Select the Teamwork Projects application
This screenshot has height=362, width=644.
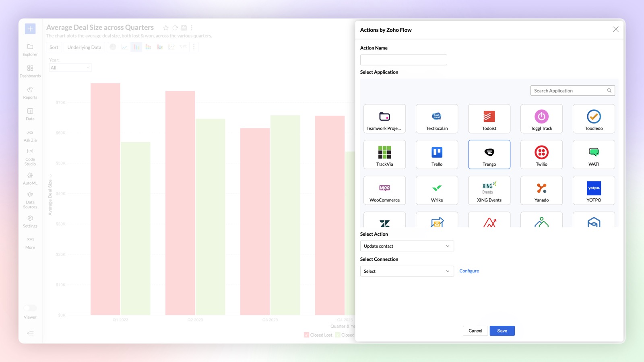384,119
